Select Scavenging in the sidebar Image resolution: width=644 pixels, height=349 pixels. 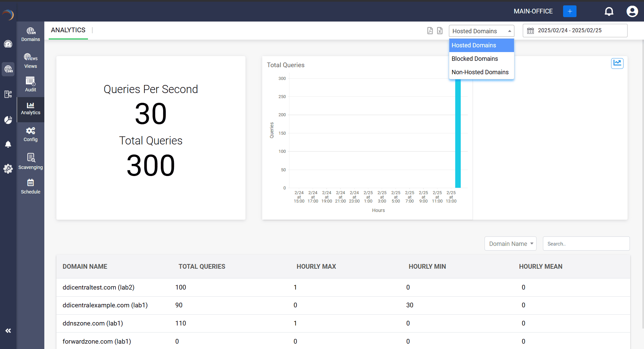(30, 161)
